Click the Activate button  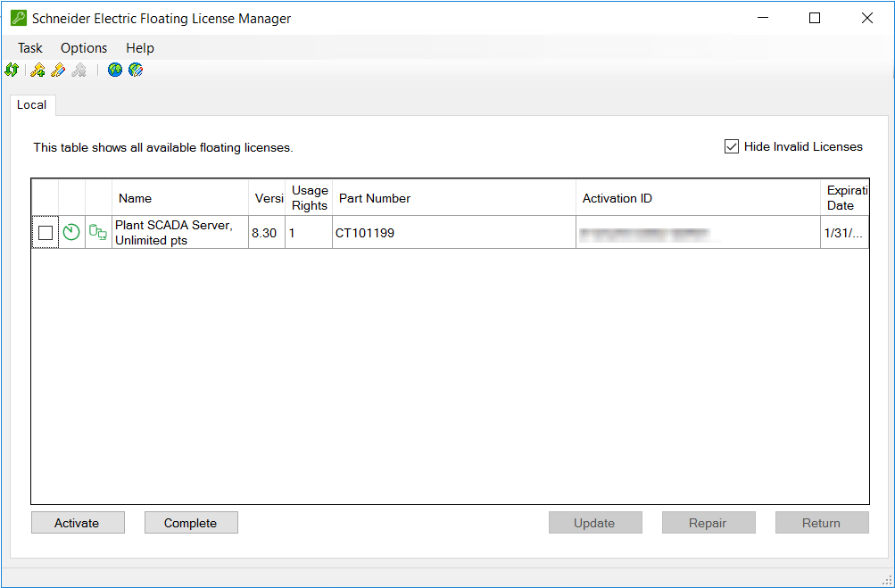pyautogui.click(x=78, y=523)
